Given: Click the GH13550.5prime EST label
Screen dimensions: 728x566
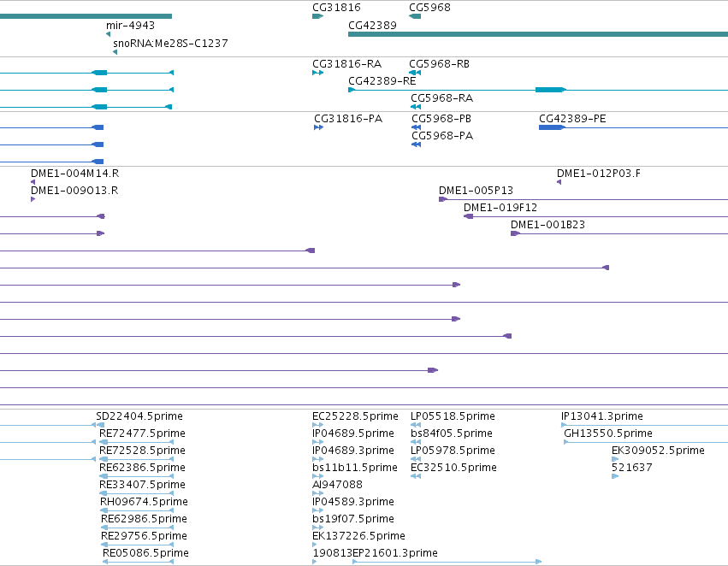Looking at the screenshot, I should (x=608, y=433).
